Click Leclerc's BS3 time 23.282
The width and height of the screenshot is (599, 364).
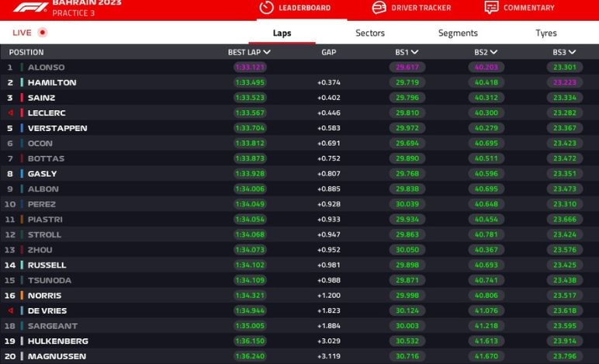coord(565,113)
